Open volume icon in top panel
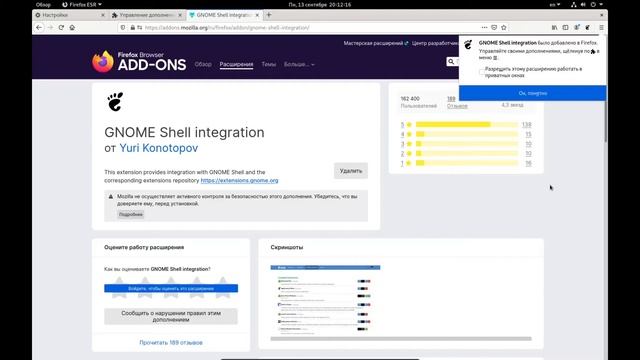Viewport: 640px width, 360px height. pyautogui.click(x=583, y=4)
